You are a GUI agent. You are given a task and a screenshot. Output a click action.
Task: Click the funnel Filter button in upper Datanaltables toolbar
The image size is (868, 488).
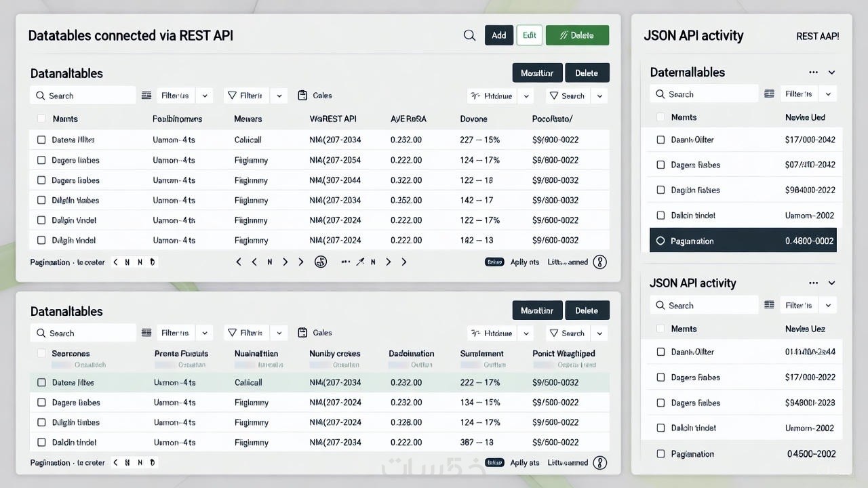245,96
